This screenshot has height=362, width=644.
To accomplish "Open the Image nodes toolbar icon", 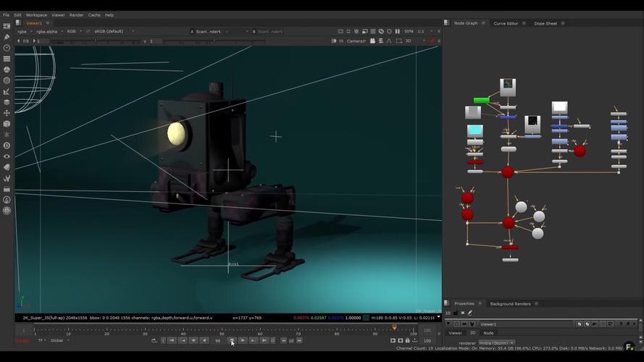I will click(7, 26).
